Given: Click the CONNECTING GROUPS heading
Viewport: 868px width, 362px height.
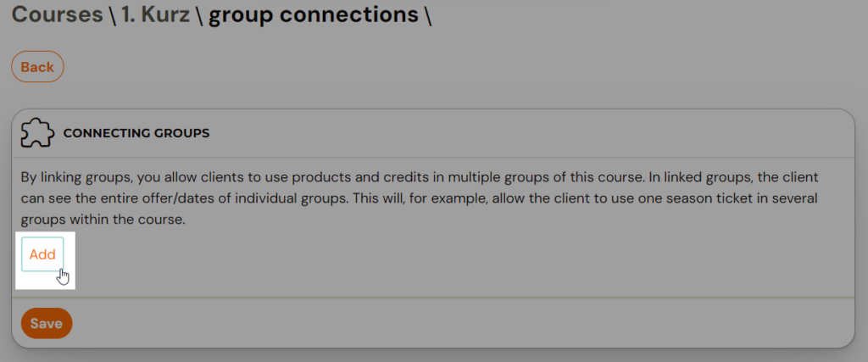Looking at the screenshot, I should pos(136,133).
